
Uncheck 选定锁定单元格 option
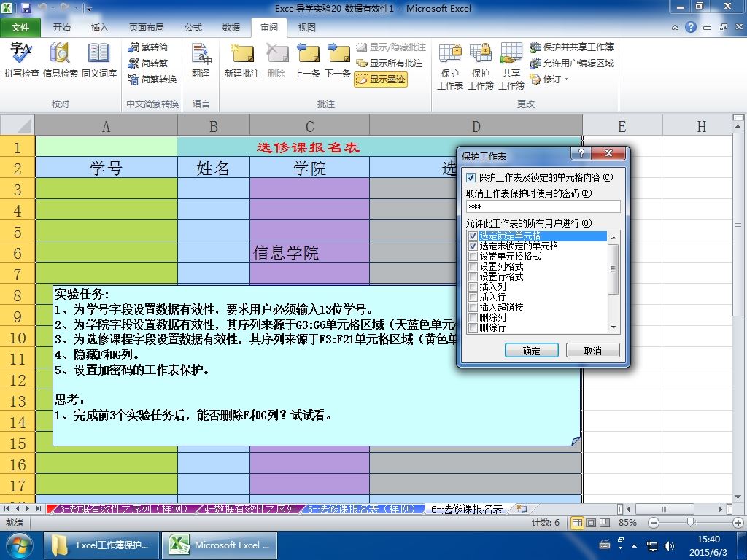[x=473, y=236]
